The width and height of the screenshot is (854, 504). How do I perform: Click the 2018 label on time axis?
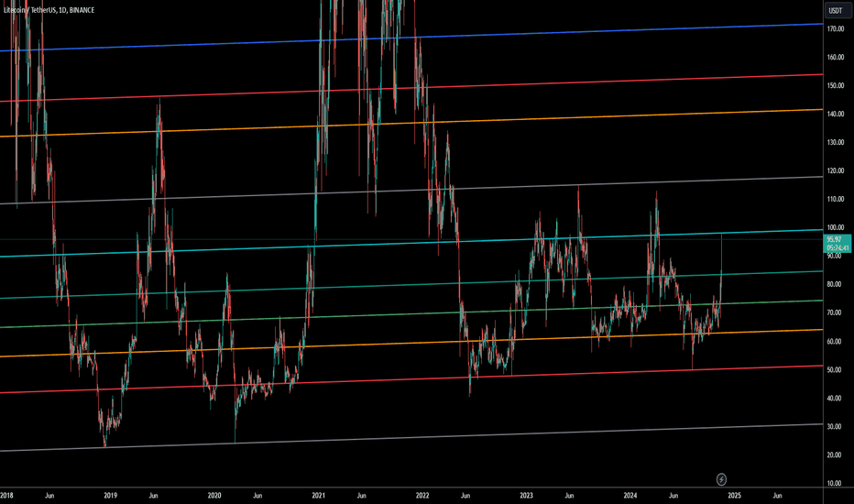(6, 495)
